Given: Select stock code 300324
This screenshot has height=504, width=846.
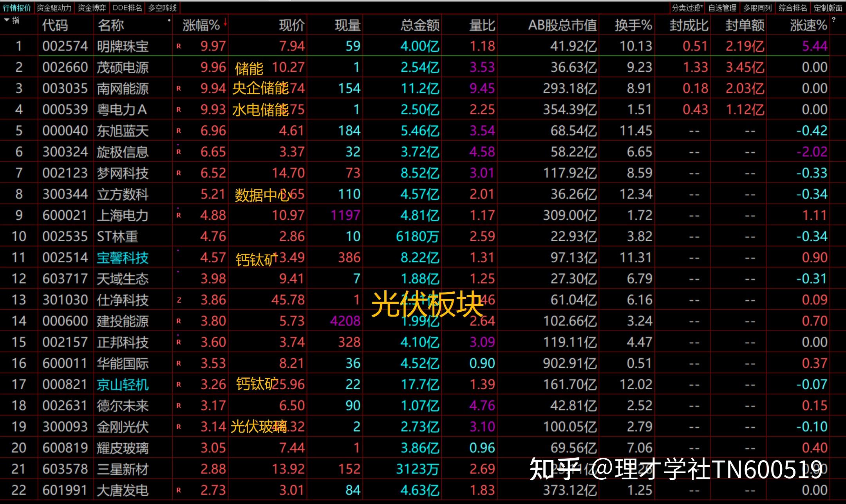Looking at the screenshot, I should click(x=65, y=152).
